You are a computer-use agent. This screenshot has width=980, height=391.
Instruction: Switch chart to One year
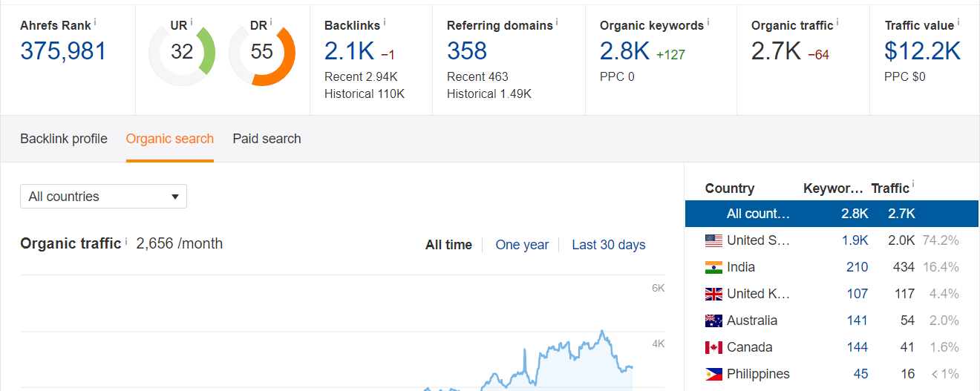522,245
